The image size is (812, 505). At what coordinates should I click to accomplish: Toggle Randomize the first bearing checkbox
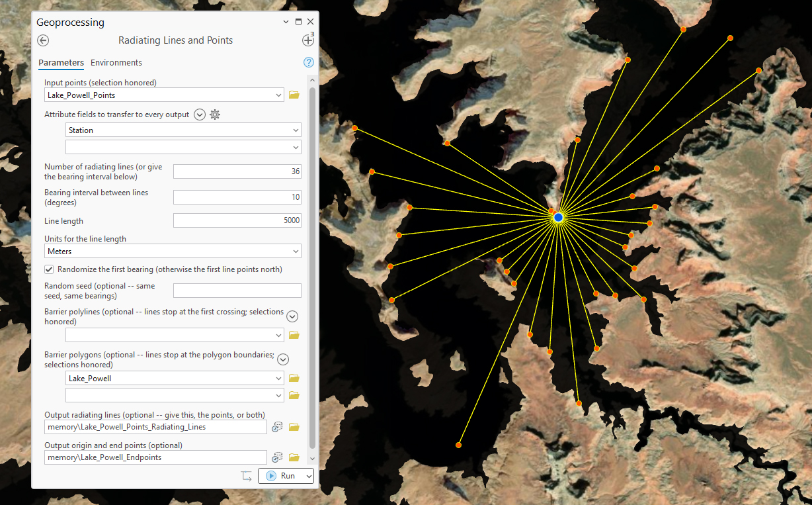coord(49,269)
